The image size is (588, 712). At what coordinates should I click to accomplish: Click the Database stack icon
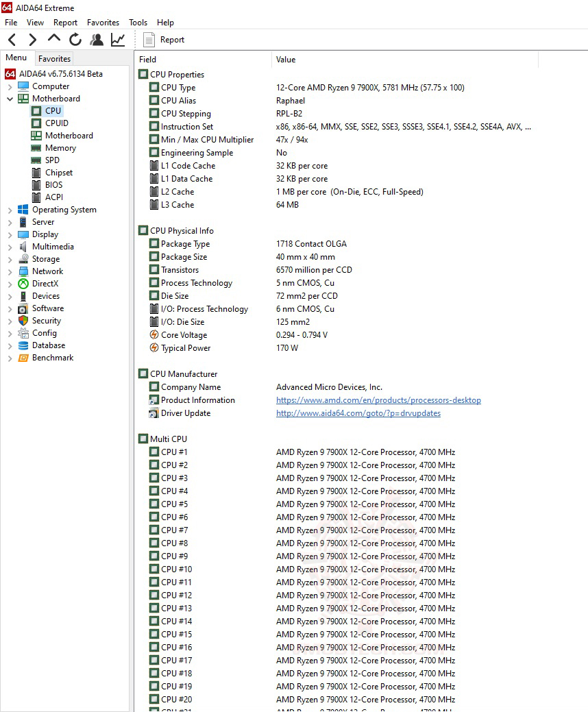(x=23, y=345)
